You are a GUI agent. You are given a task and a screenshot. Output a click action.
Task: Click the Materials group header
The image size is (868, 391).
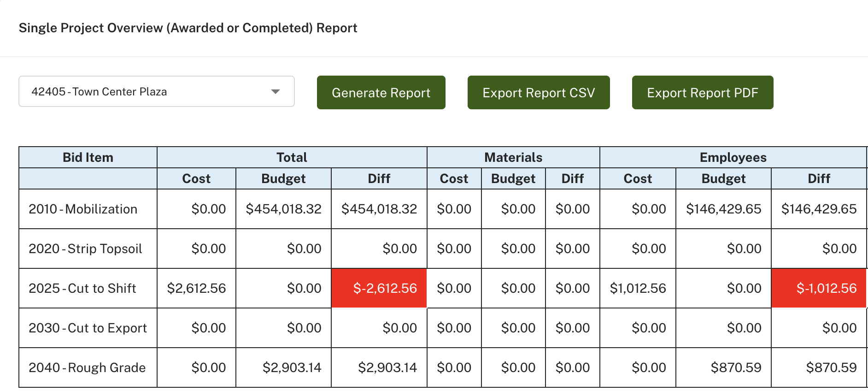[x=513, y=158]
